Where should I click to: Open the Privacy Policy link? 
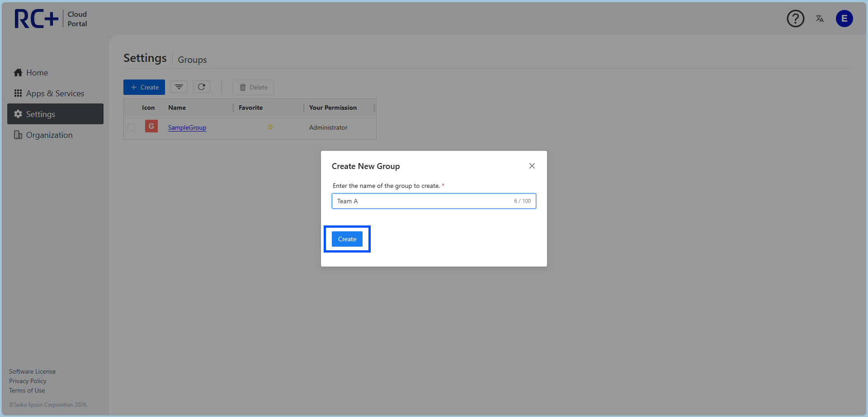(28, 381)
